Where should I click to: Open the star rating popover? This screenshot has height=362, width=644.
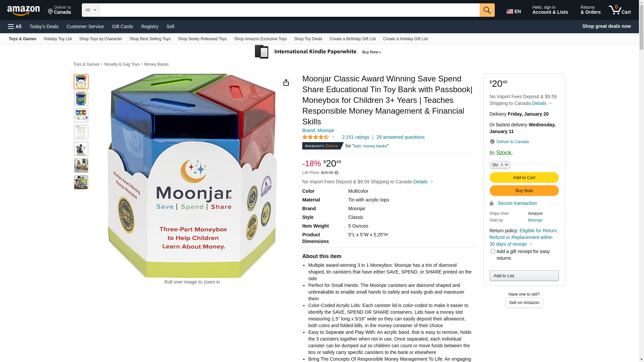pos(319,137)
